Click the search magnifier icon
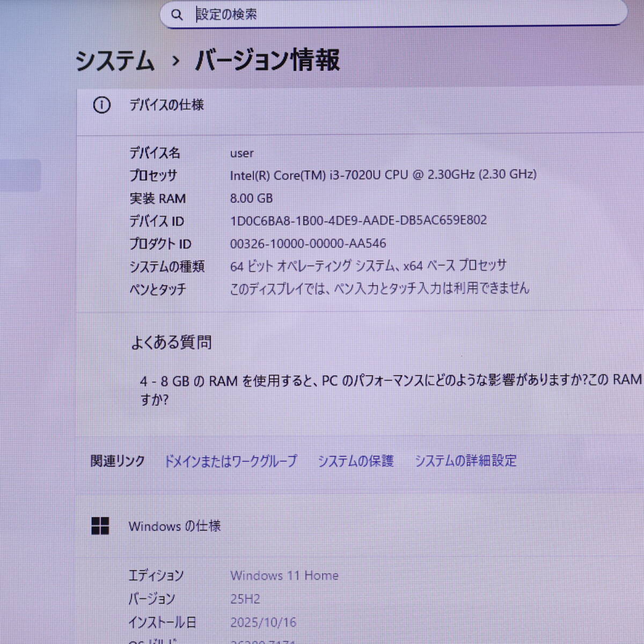The width and height of the screenshot is (644, 644). [177, 15]
